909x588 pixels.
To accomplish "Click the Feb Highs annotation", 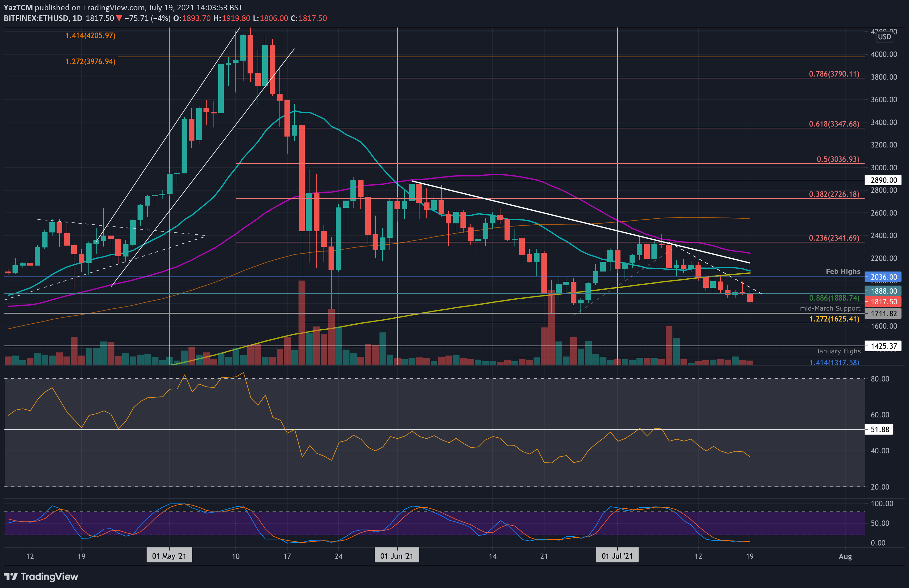I will tap(843, 272).
